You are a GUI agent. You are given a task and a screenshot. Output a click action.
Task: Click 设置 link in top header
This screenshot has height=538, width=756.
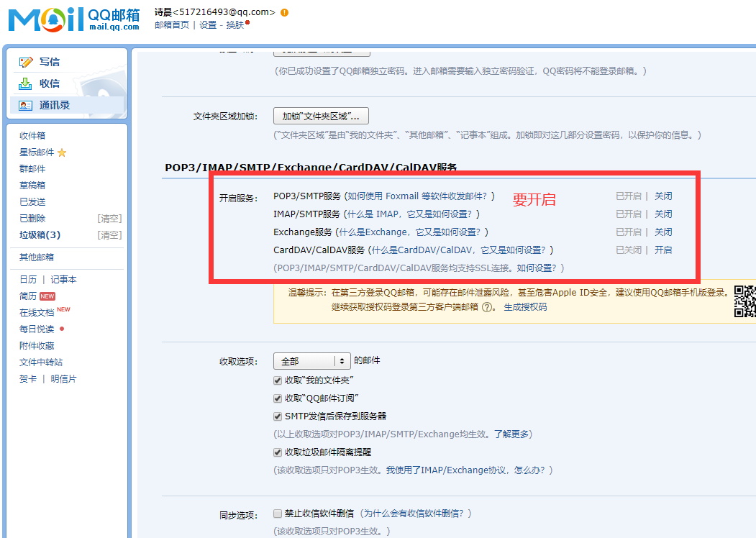click(208, 25)
